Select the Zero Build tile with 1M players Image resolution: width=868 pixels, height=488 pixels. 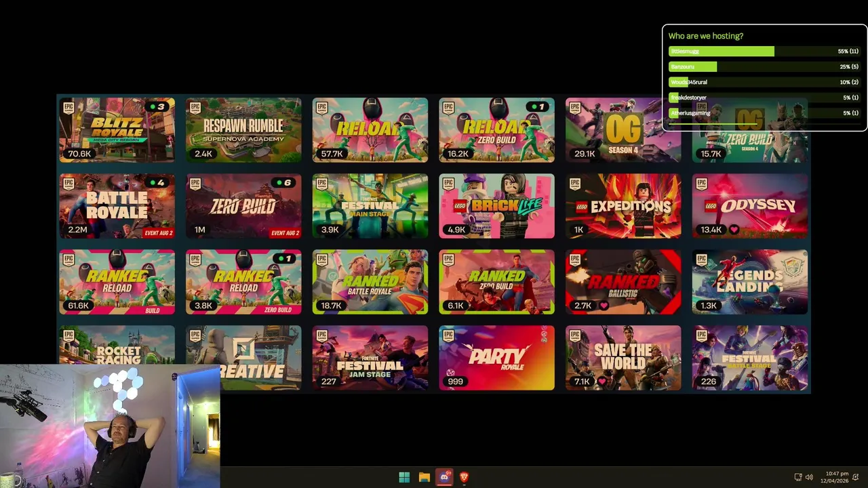(x=243, y=206)
